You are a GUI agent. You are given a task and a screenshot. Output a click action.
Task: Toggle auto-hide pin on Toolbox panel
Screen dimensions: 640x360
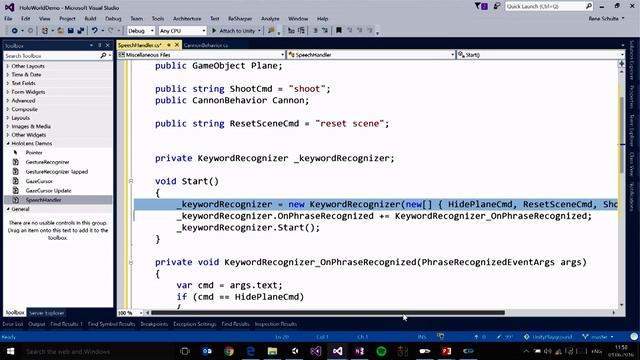[x=100, y=45]
